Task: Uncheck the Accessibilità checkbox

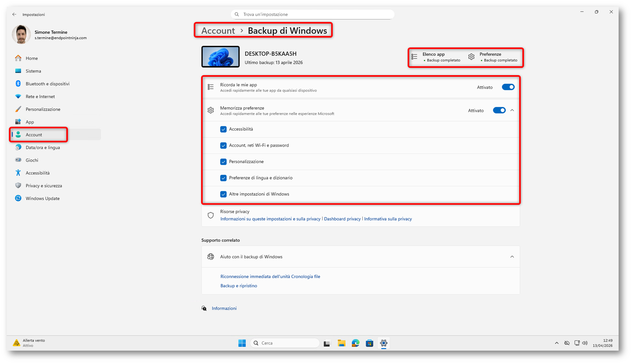Action: (x=223, y=129)
